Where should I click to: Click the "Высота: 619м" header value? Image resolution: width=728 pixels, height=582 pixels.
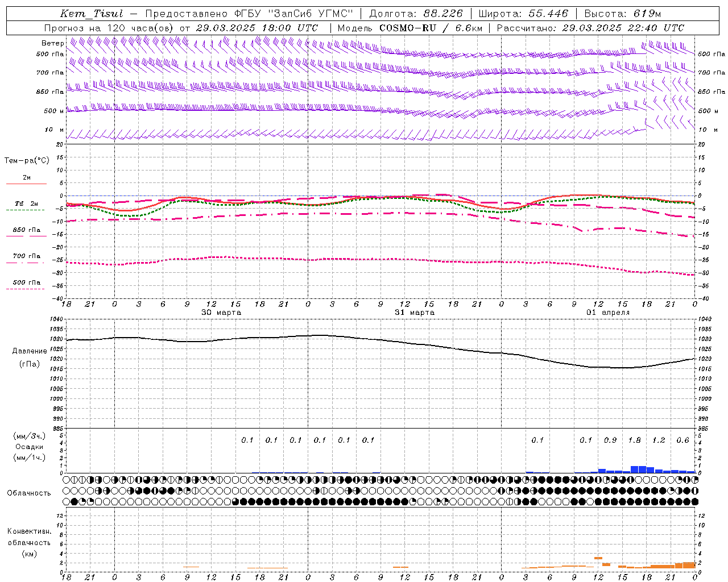coord(623,14)
